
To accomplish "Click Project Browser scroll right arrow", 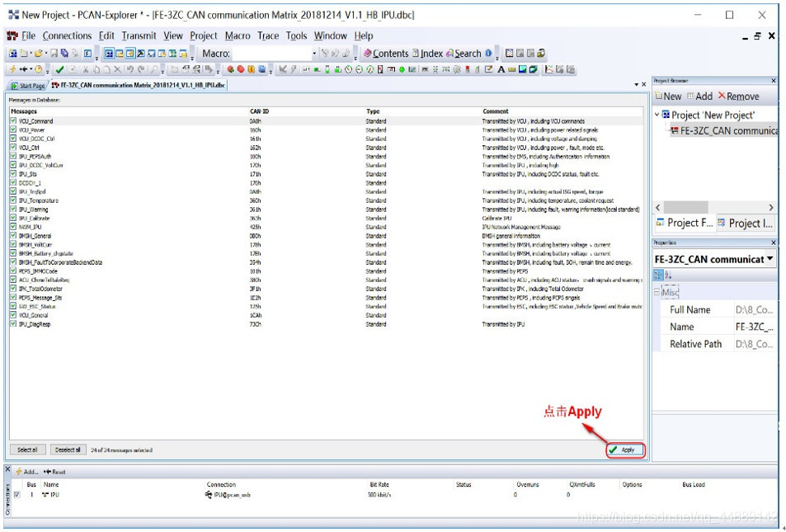I will click(x=771, y=207).
